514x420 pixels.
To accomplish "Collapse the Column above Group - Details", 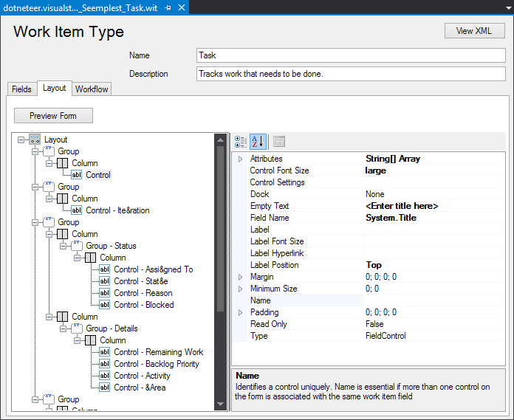I will click(49, 317).
